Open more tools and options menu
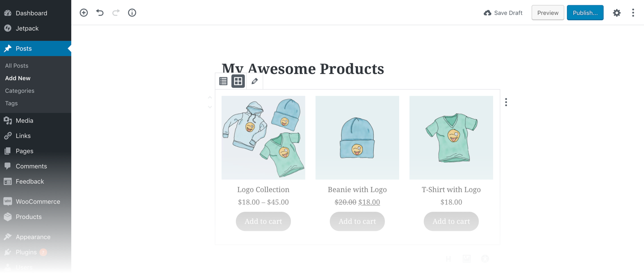 pos(633,13)
